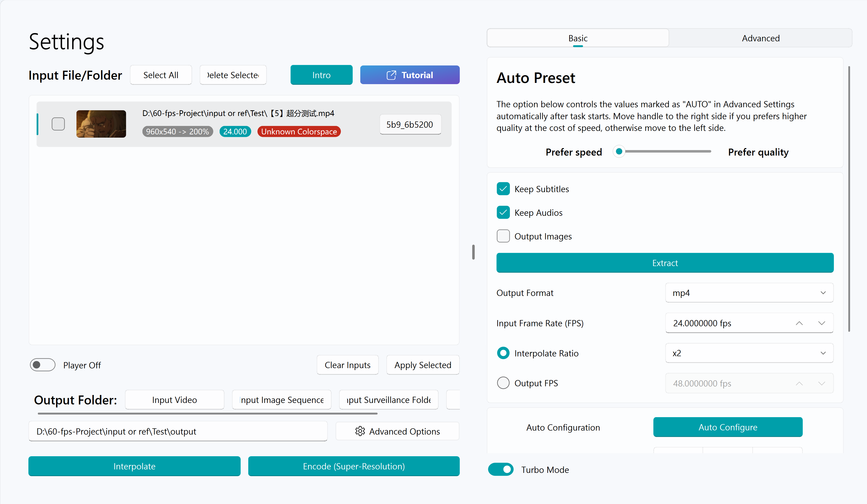Disable the Turbo Mode switch
The height and width of the screenshot is (504, 867).
500,469
